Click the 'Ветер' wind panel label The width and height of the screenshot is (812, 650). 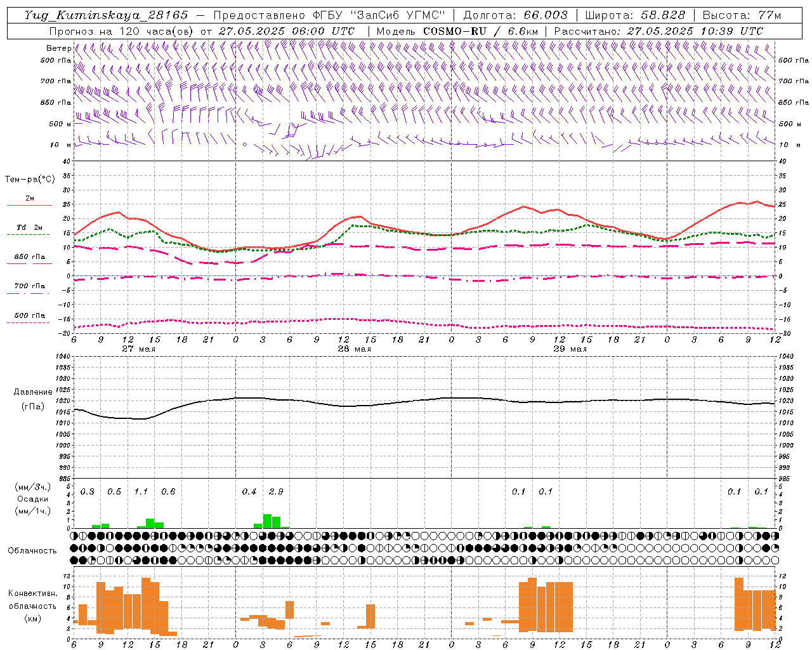[58, 48]
